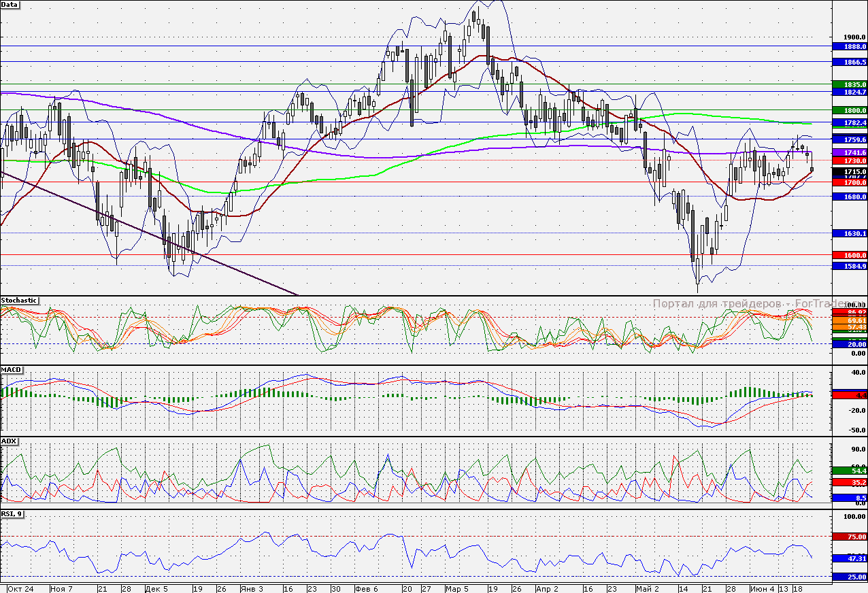
Task: Select the red 1600.0 support level tag
Action: (850, 255)
